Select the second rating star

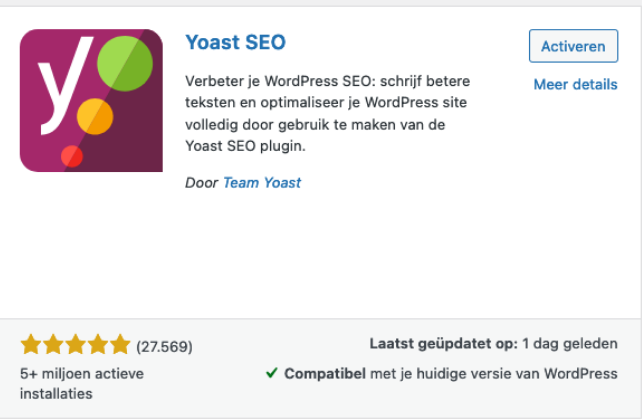click(x=53, y=344)
